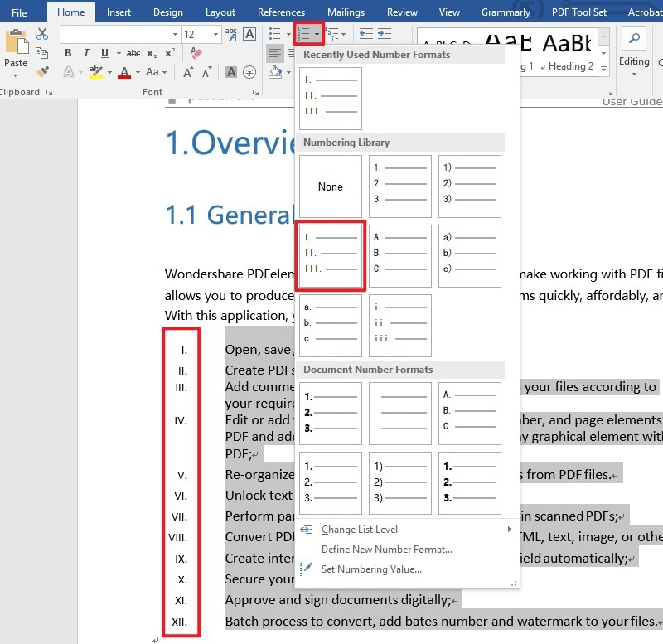Toggle Strikethrough formatting
This screenshot has height=644, width=663.
(x=133, y=53)
